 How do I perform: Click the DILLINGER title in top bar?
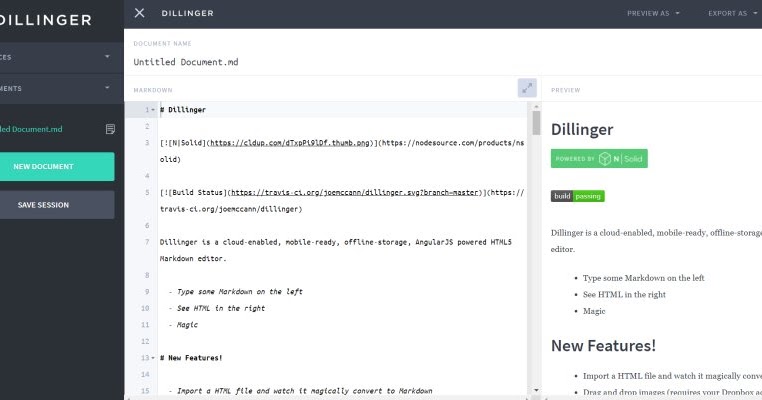coord(188,13)
